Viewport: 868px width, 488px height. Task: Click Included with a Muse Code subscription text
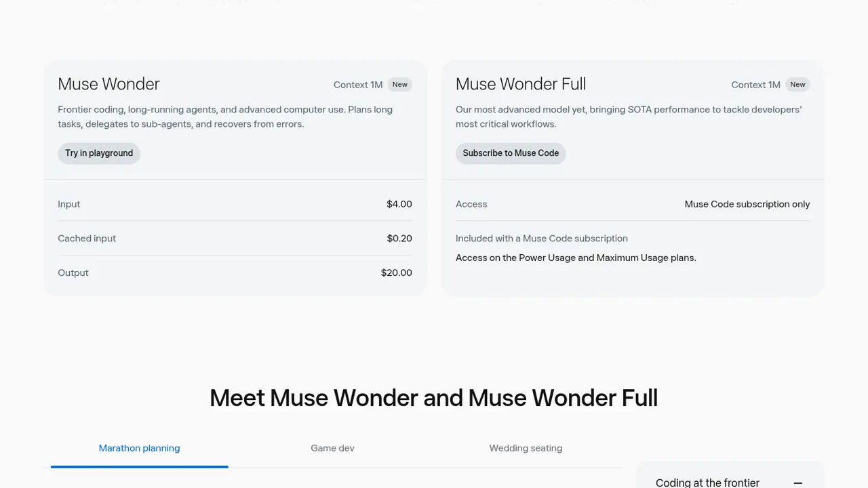(542, 239)
